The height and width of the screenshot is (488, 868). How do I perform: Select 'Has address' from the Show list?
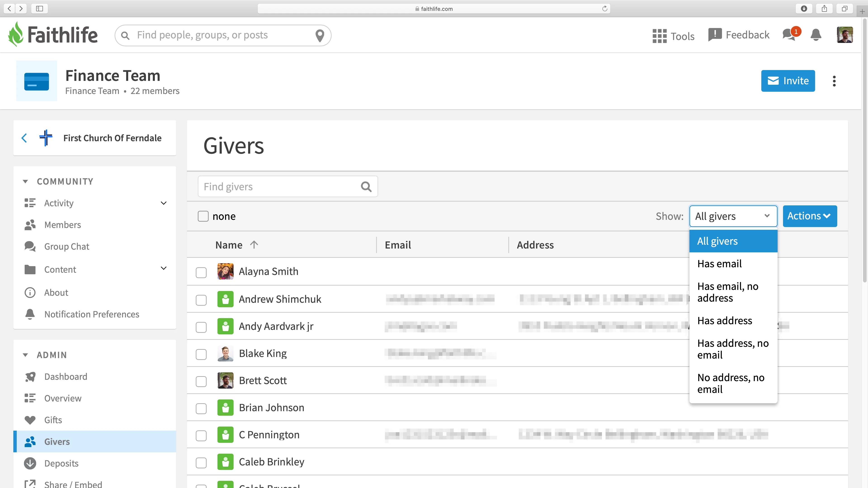724,321
